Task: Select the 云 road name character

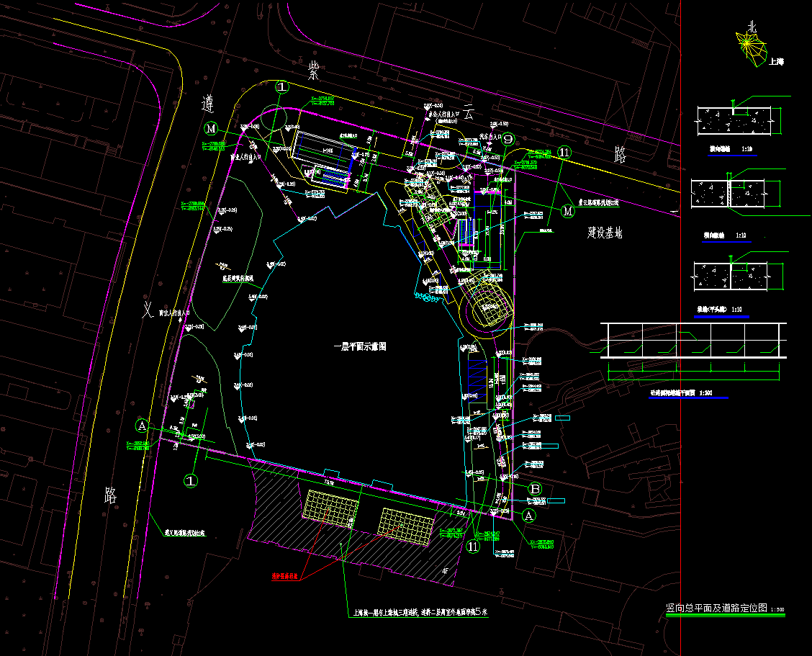Action: [469, 113]
